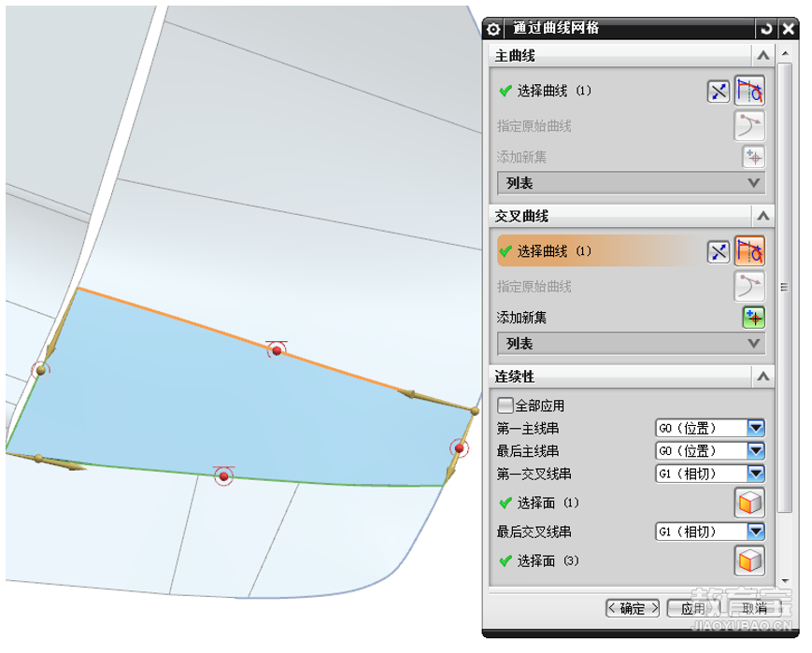Collapse the 主曲线 section
Image resolution: width=812 pixels, height=653 pixels.
tap(762, 55)
